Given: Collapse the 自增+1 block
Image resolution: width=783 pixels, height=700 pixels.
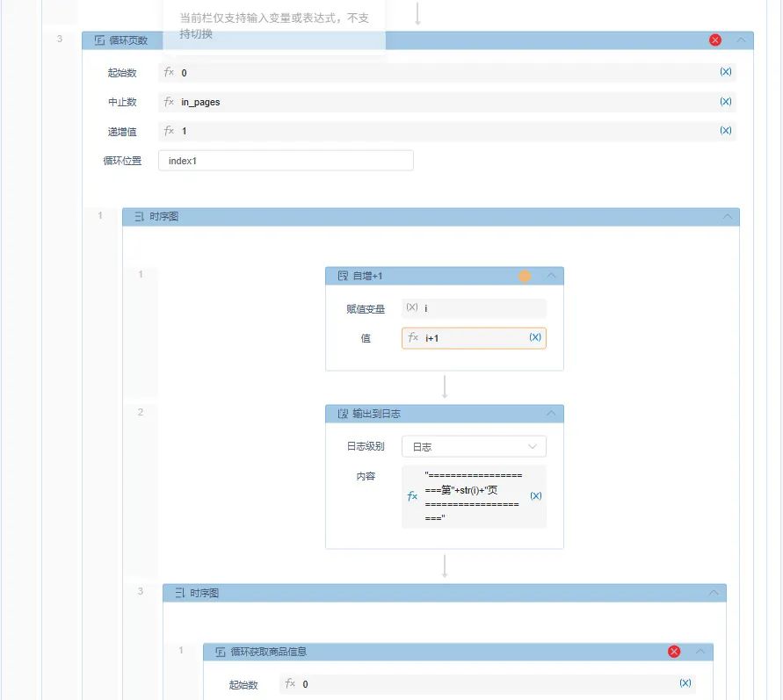Looking at the screenshot, I should click(x=551, y=276).
